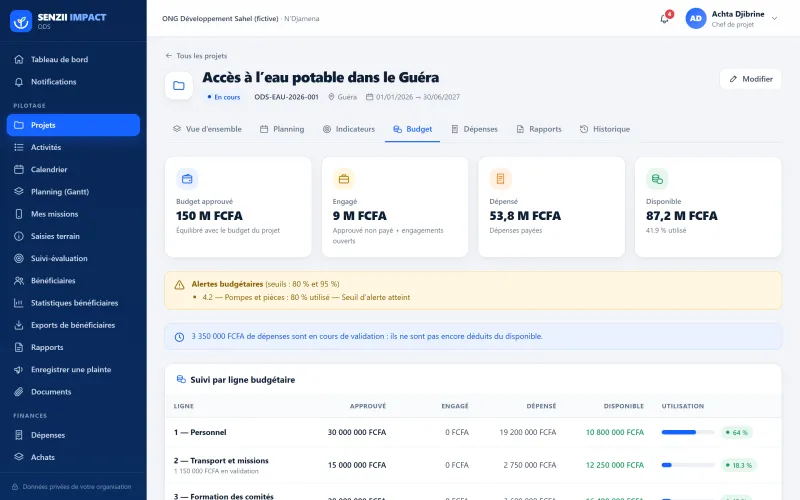This screenshot has height=500, width=800.
Task: Click the Transport et missions utilisation progress bar
Action: pyautogui.click(x=688, y=465)
